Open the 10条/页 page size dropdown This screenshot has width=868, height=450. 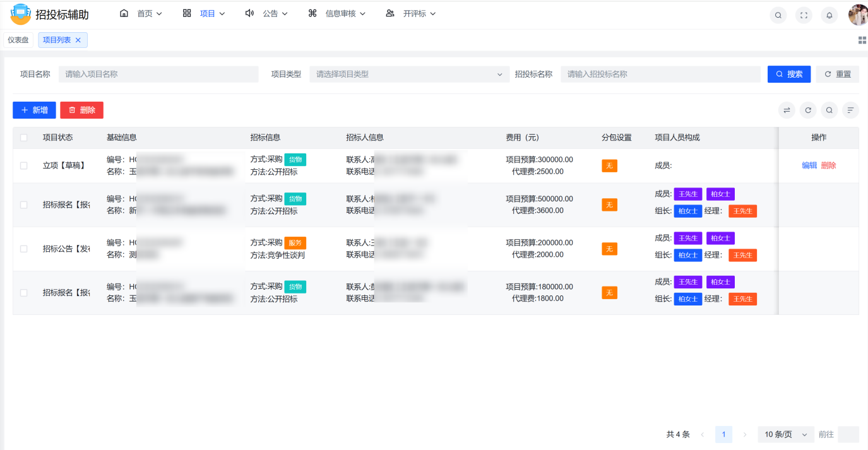click(x=785, y=434)
